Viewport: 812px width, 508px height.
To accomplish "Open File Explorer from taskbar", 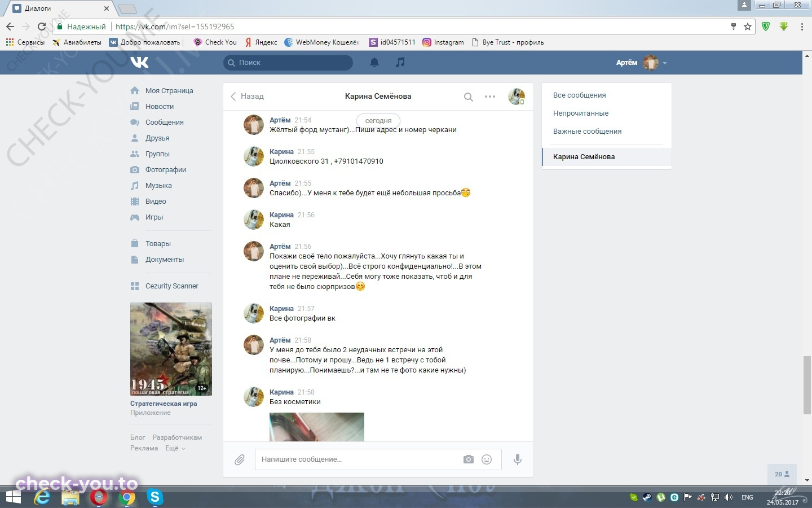I will 70,497.
